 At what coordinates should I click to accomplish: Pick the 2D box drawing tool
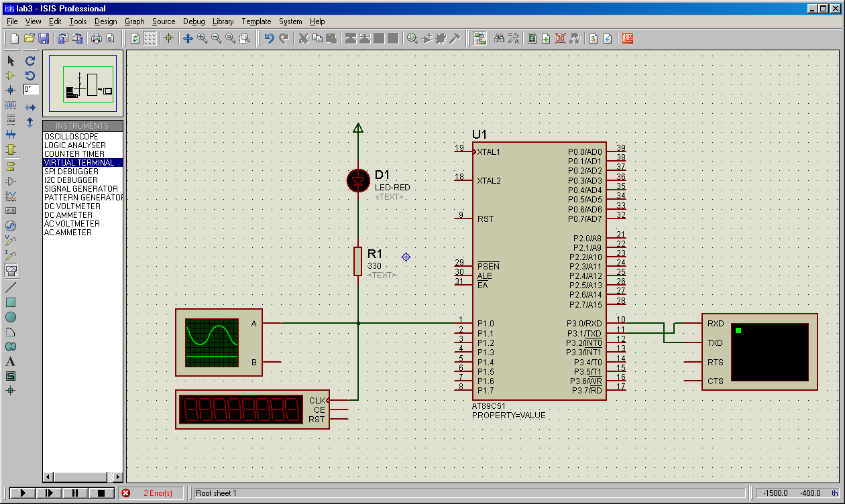[10, 302]
